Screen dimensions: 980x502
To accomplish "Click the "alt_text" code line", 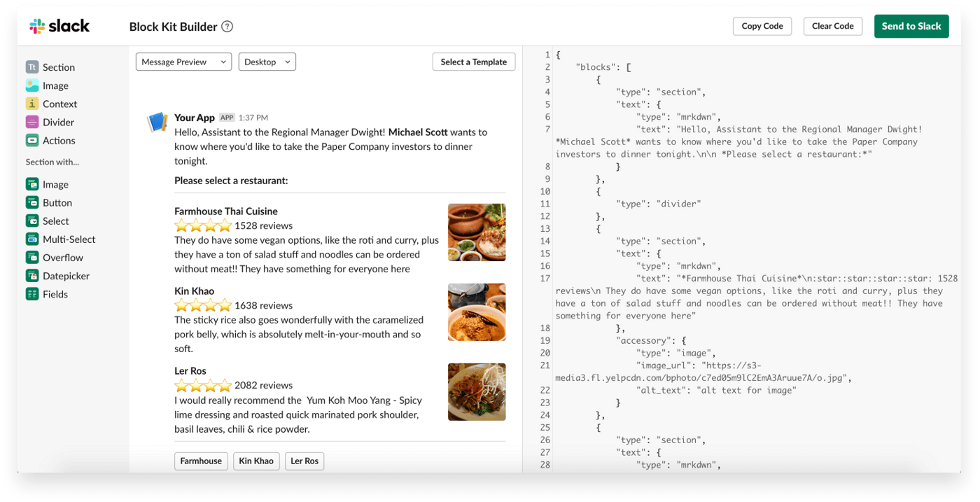I will [716, 390].
